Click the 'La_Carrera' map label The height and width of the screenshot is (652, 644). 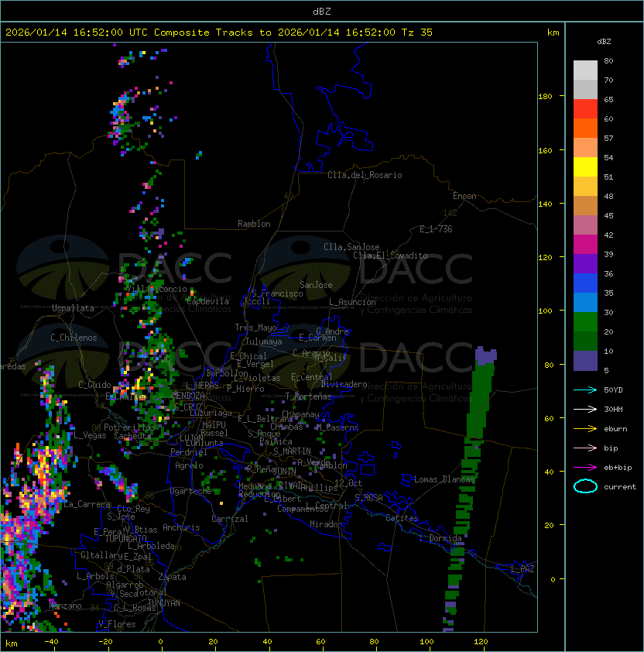tap(87, 504)
